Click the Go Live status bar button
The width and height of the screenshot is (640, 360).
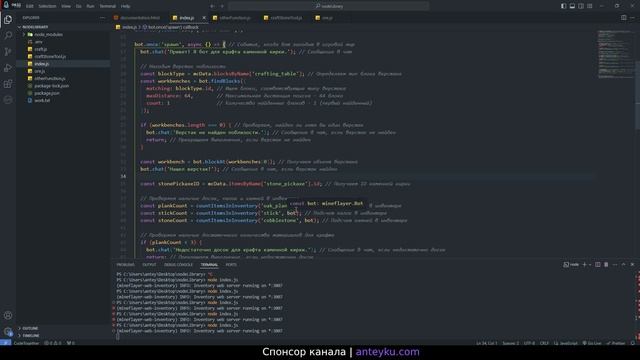coord(592,343)
